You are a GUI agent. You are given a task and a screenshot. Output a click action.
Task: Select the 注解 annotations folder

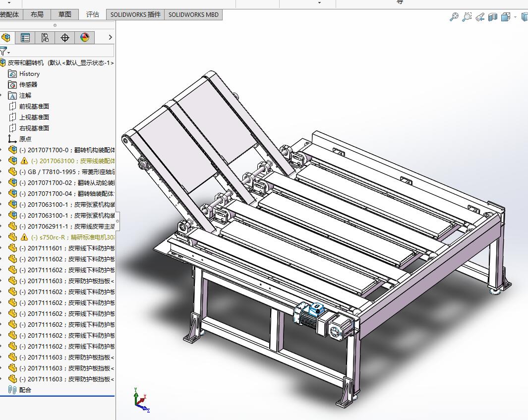[x=19, y=95]
